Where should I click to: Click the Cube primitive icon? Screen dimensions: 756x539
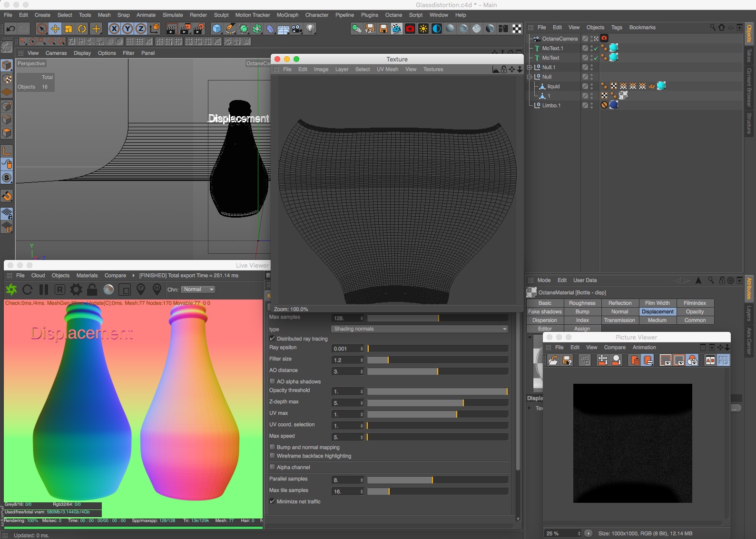pyautogui.click(x=217, y=29)
